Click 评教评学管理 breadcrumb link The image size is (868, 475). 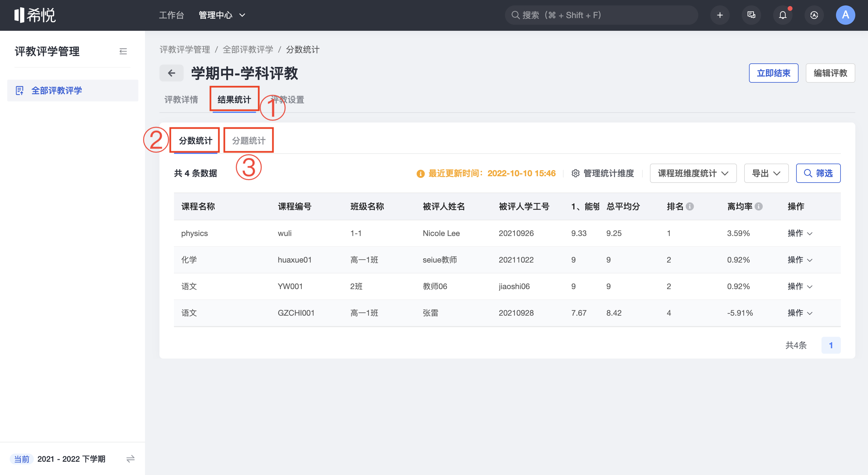tap(185, 50)
